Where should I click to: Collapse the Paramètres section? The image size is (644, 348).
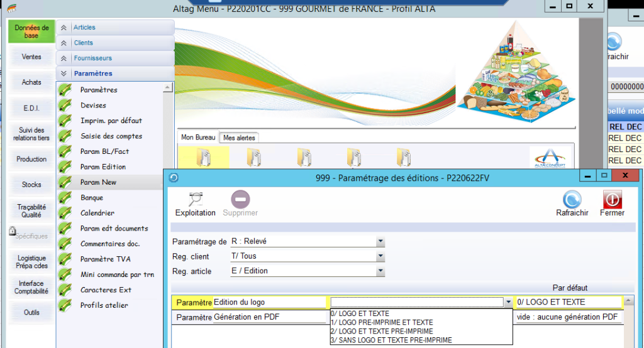[63, 73]
